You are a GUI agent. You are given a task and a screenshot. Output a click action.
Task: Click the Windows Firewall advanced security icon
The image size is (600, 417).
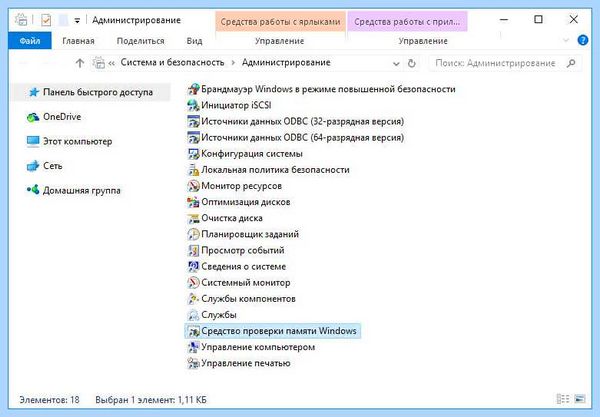pyautogui.click(x=193, y=89)
